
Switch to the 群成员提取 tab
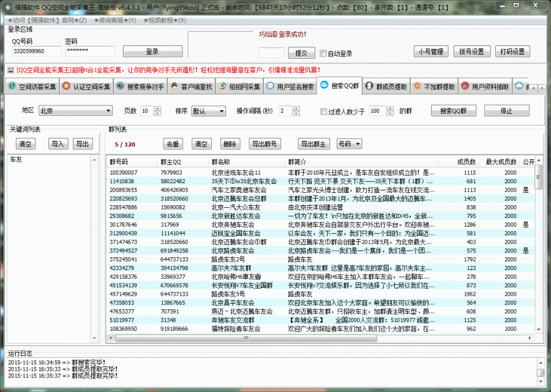(x=386, y=86)
